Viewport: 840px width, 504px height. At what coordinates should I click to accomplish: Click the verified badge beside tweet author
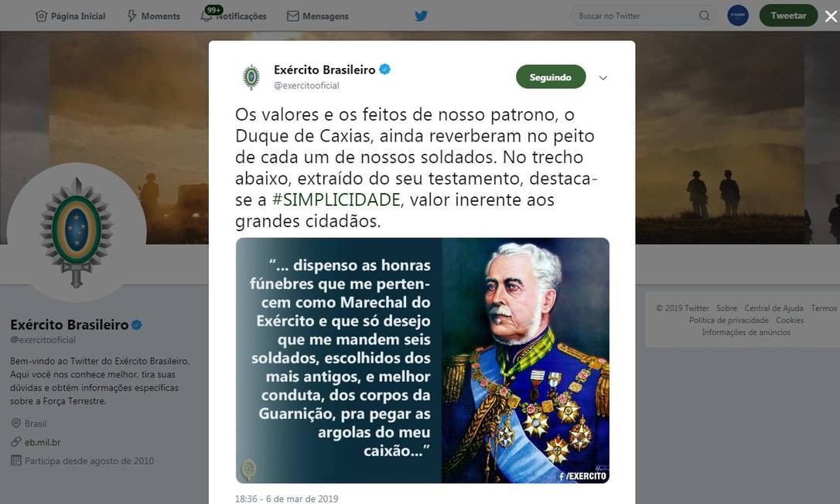click(384, 69)
